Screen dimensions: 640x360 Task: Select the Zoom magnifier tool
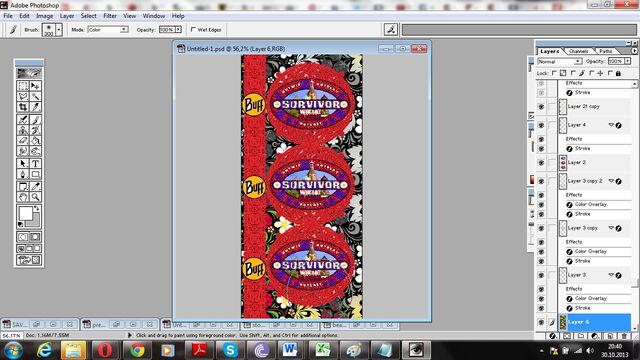[36, 197]
